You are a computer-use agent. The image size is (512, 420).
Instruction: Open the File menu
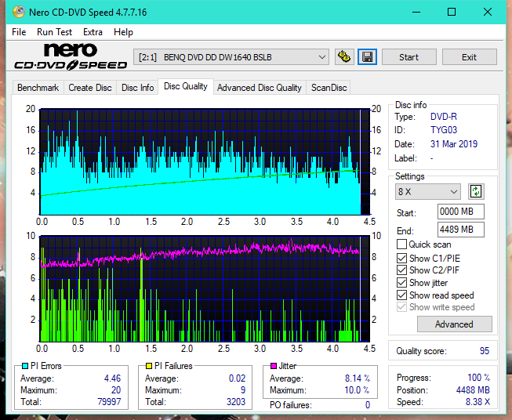point(19,32)
